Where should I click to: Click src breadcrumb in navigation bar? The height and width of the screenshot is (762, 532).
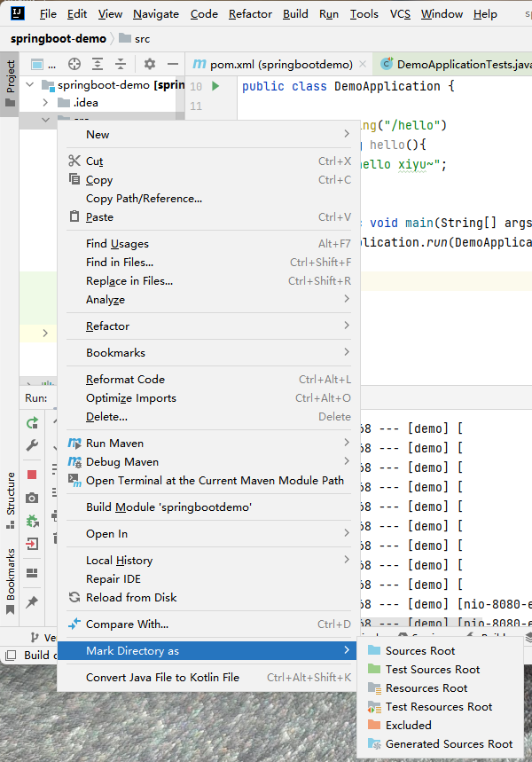point(135,39)
